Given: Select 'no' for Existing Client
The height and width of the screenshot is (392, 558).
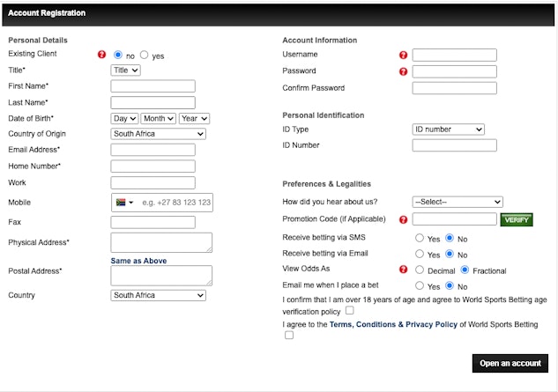Looking at the screenshot, I should pyautogui.click(x=118, y=55).
